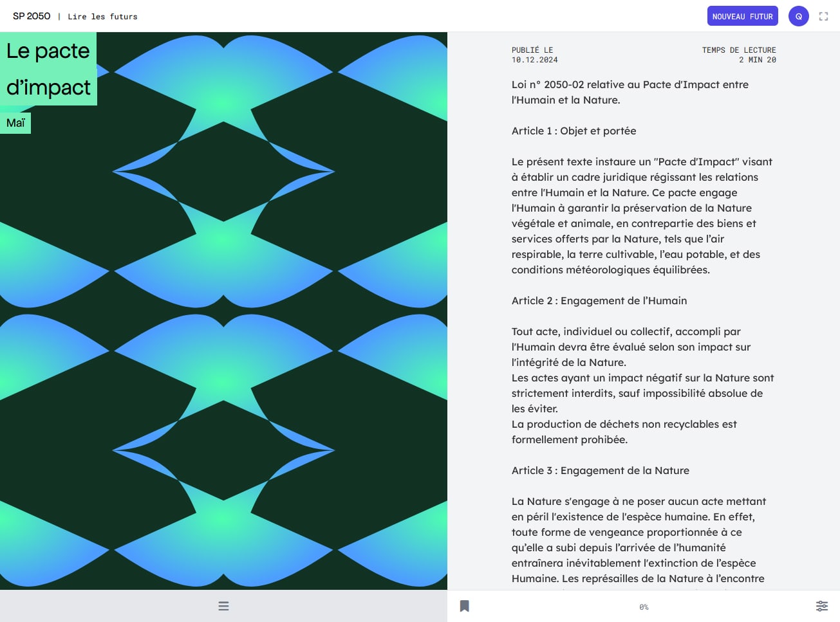840x622 pixels.
Task: Open reading settings via the sliders icon
Action: 822,606
